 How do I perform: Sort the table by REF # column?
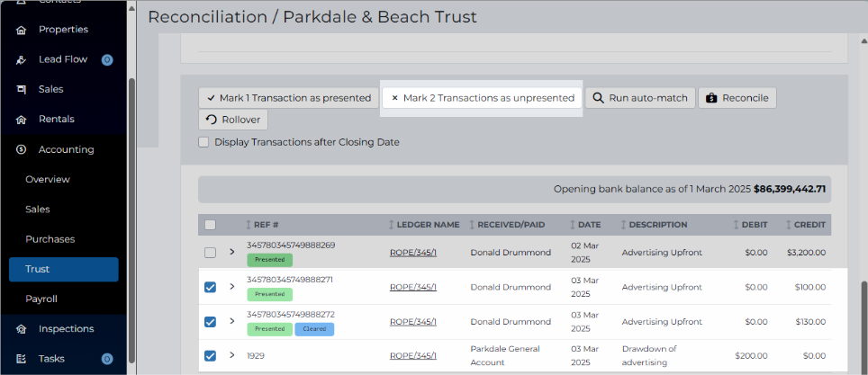click(262, 225)
